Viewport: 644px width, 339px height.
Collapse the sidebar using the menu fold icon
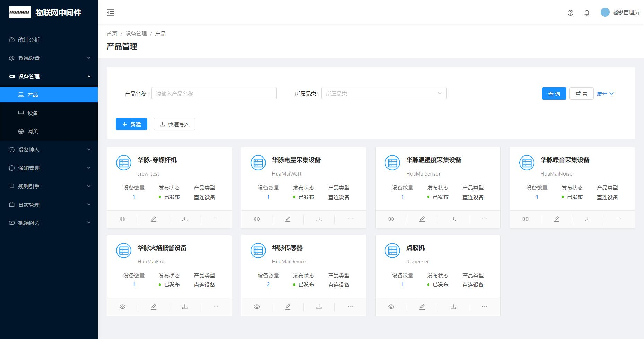coord(111,12)
